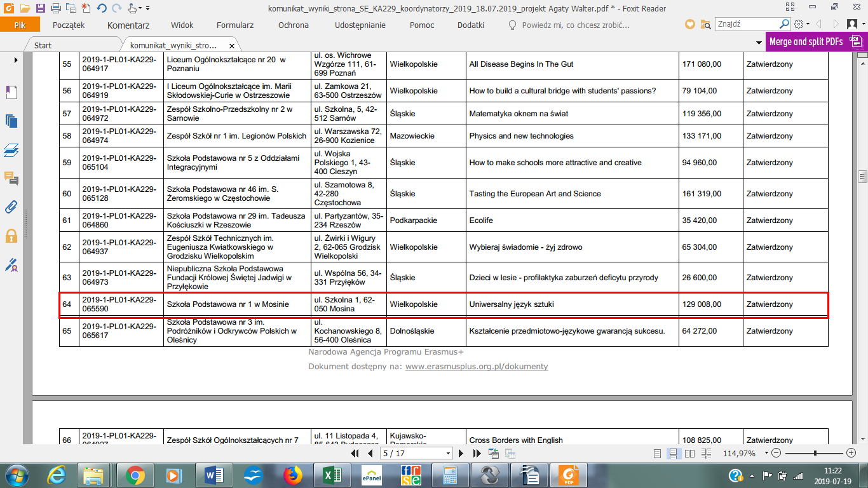The image size is (868, 488).
Task: Switch to continuous page view mode
Action: click(672, 453)
